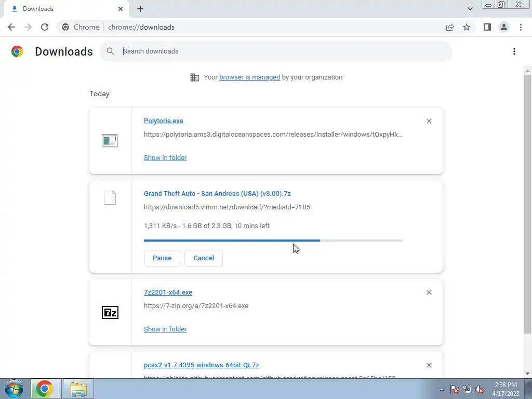The width and height of the screenshot is (532, 399).
Task: Click the managed organization building icon
Action: click(x=195, y=77)
